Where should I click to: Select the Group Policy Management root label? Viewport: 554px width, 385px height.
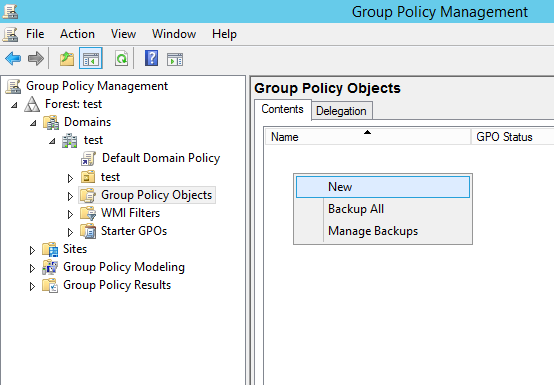pyautogui.click(x=97, y=86)
